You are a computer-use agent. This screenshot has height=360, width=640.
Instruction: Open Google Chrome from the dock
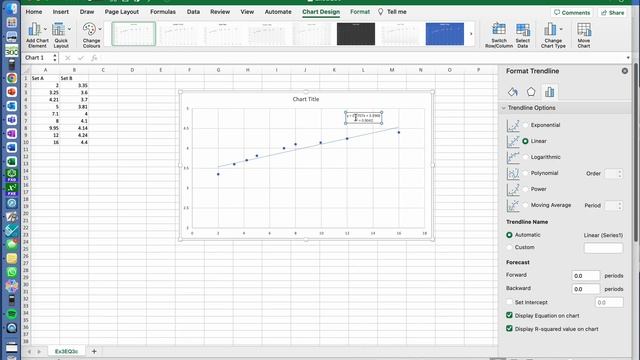[11, 78]
